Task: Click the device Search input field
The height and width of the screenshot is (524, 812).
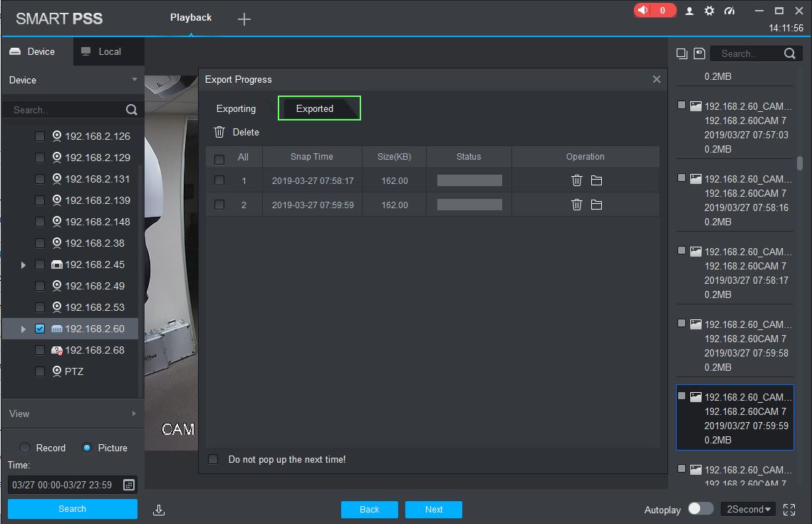Action: [65, 110]
